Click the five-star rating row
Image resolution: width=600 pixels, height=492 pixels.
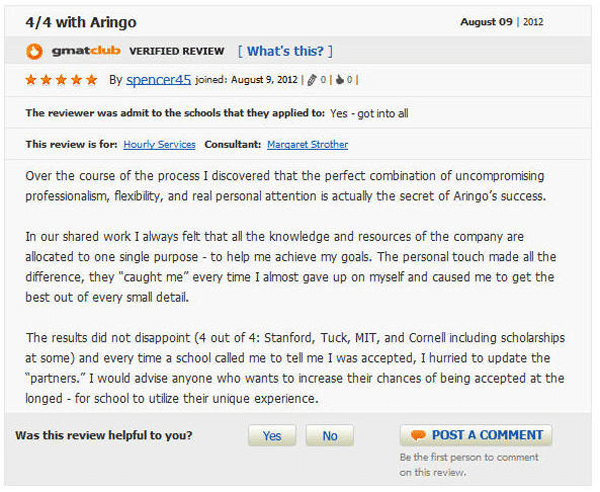(61, 80)
